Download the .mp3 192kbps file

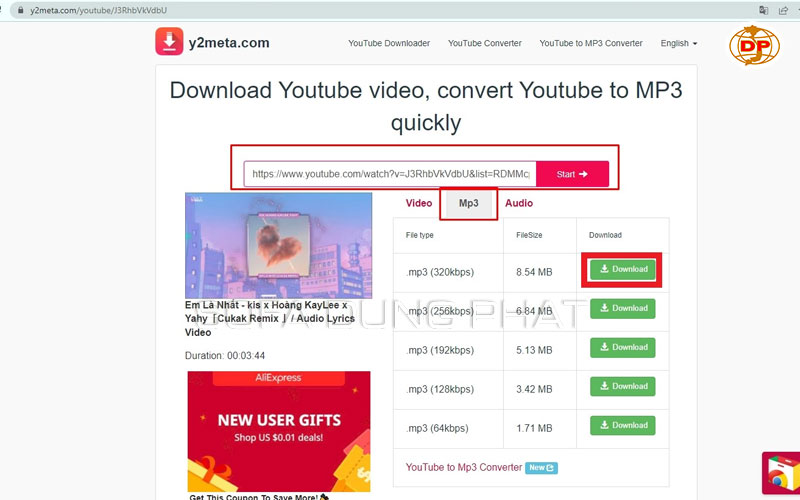[x=622, y=347]
